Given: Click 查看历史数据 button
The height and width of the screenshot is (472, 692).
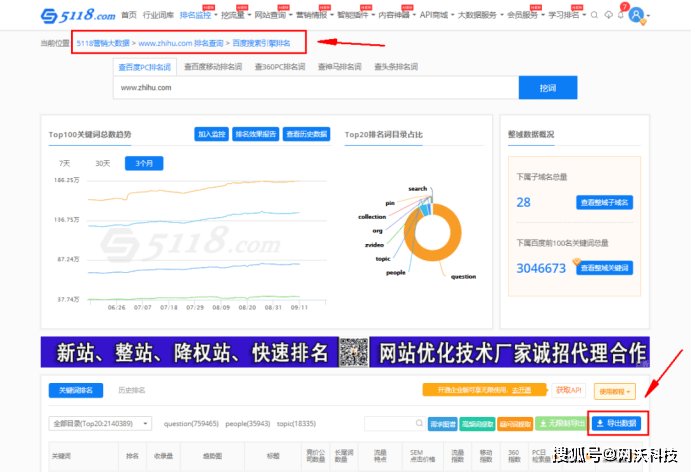Looking at the screenshot, I should pyautogui.click(x=306, y=134).
